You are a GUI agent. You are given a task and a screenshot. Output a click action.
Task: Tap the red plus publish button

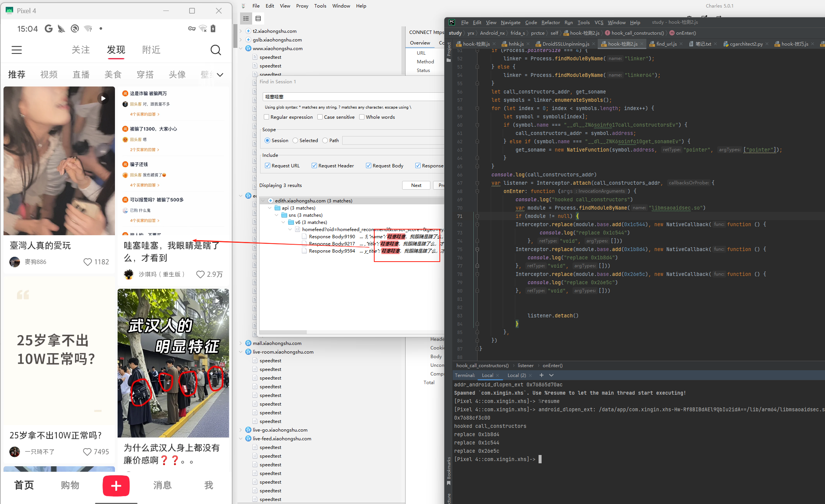point(116,486)
